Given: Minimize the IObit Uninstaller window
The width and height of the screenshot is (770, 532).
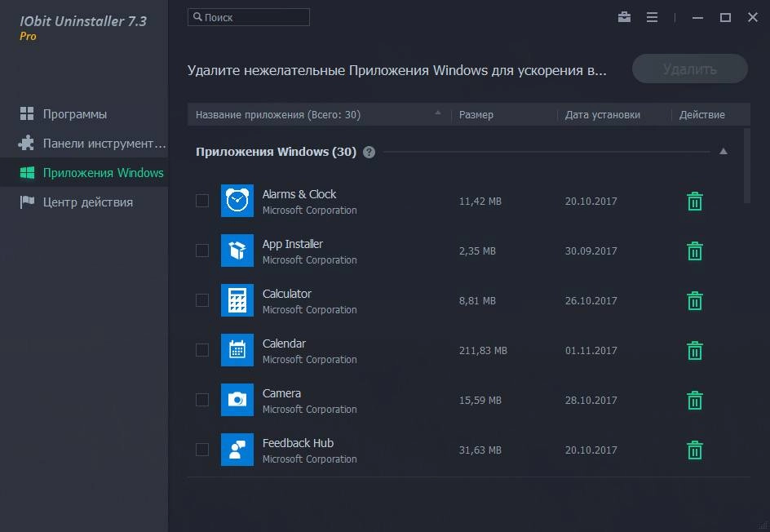Looking at the screenshot, I should (x=697, y=18).
